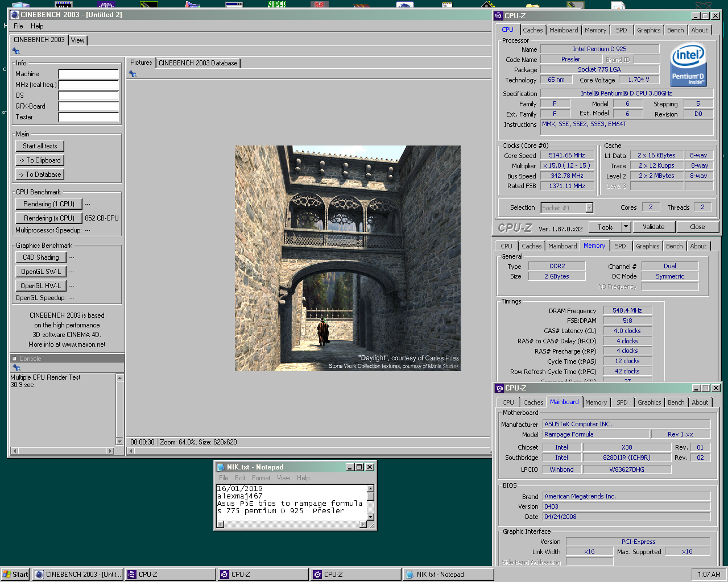Click the DRAM Frequency value 548.4 MHz
The width and height of the screenshot is (728, 582).
(627, 310)
